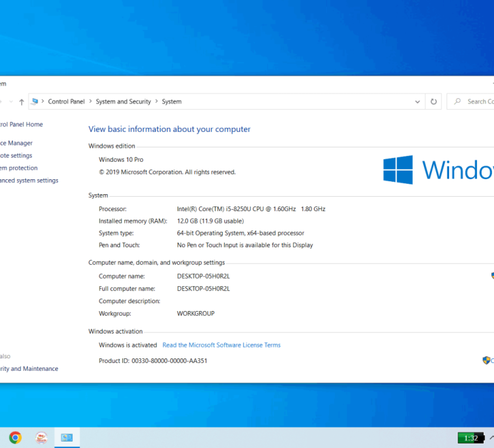Click the battery indicator showing 1:32
The width and height of the screenshot is (494, 448).
[471, 438]
